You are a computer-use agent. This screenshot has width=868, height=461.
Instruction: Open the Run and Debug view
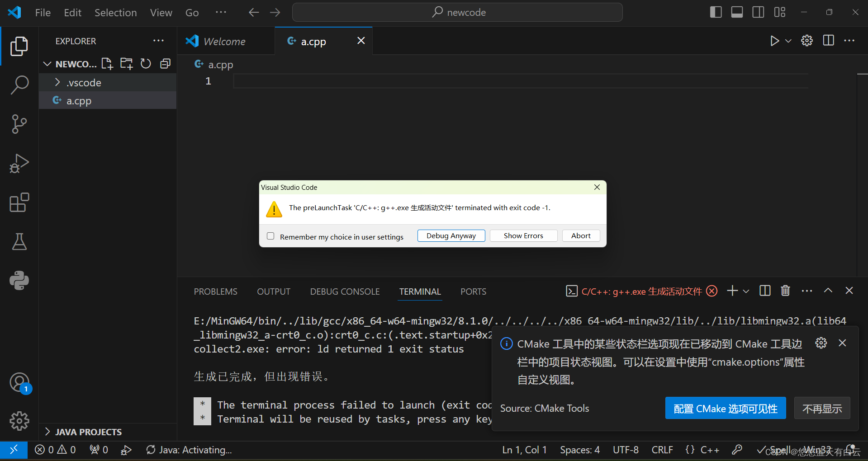19,164
